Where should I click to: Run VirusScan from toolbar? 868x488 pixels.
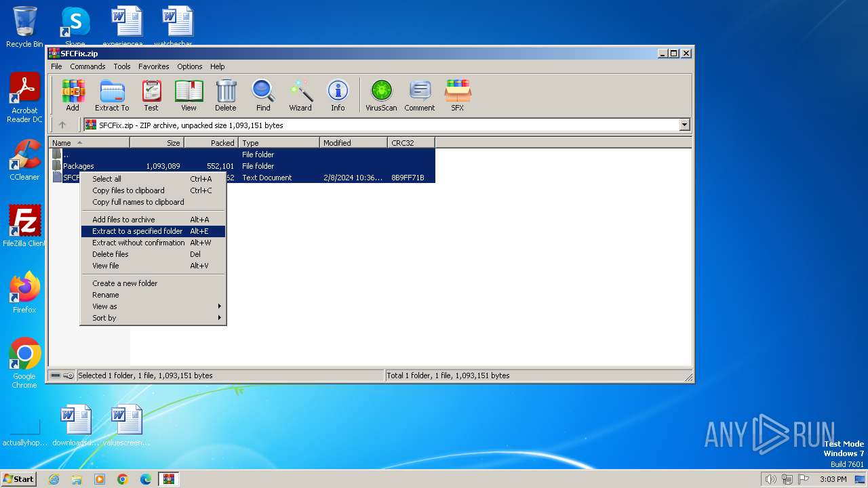tap(381, 95)
